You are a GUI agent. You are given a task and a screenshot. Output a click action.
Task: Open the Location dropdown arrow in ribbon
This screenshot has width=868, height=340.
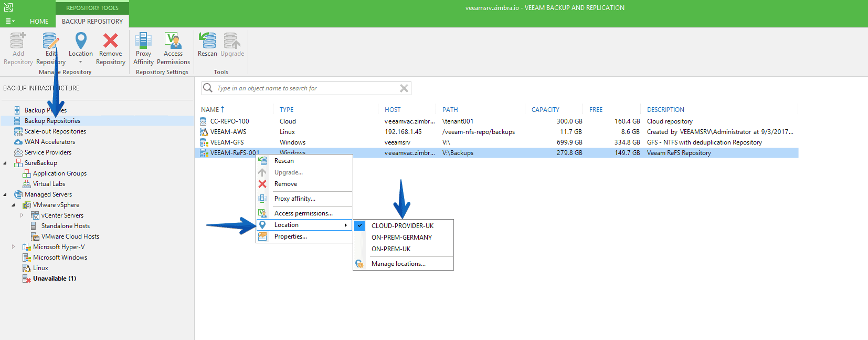(81, 62)
